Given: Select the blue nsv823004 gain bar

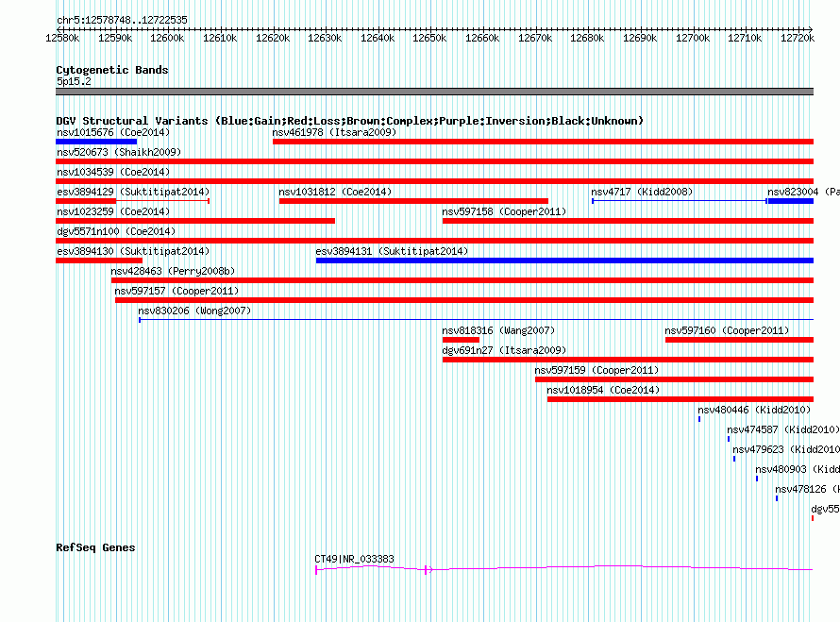Looking at the screenshot, I should point(791,201).
